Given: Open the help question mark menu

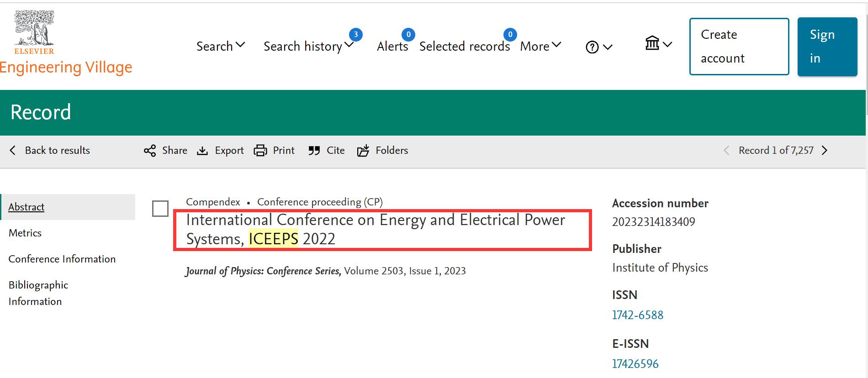Looking at the screenshot, I should click(x=598, y=47).
